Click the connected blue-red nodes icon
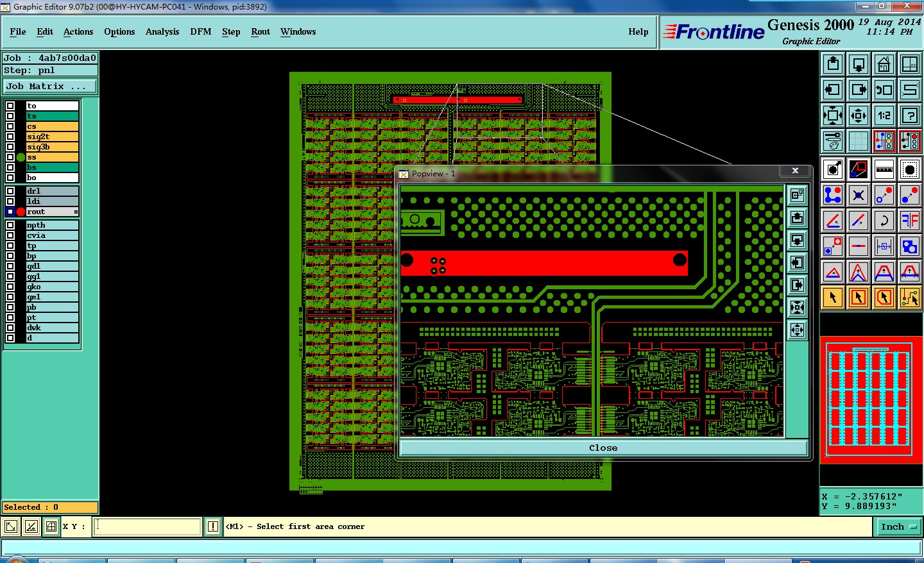924x563 pixels. pyautogui.click(x=833, y=195)
